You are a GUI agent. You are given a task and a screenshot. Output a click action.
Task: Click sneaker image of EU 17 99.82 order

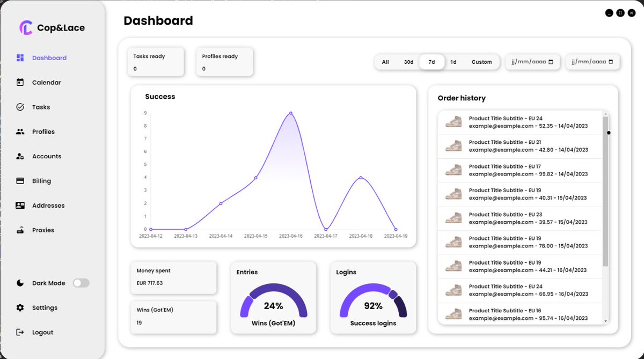coord(453,170)
